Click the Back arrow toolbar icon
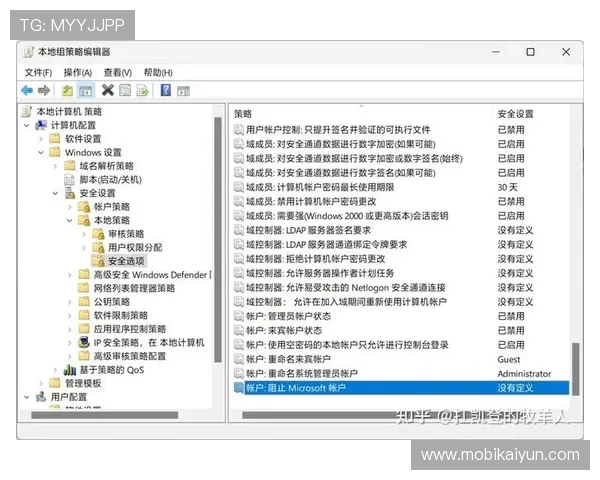 coord(27,91)
